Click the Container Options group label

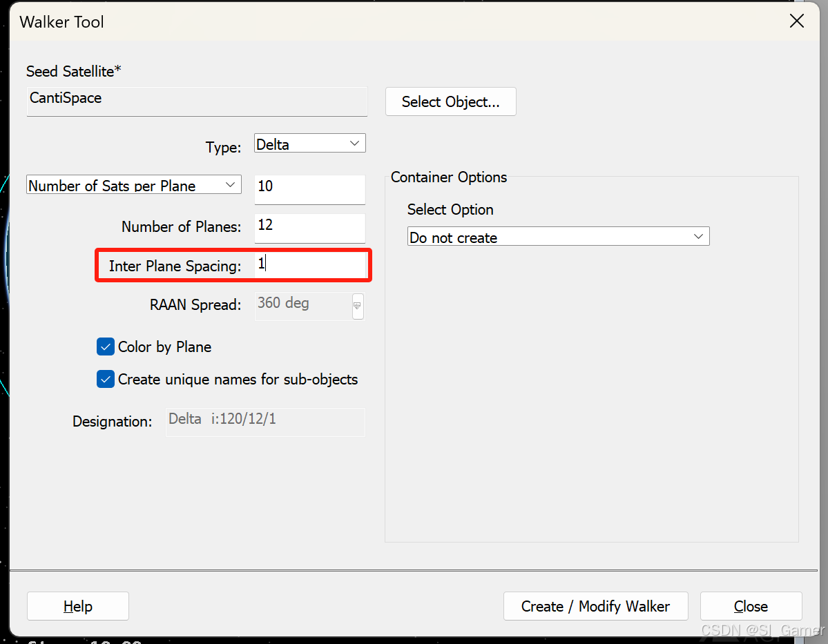(449, 177)
